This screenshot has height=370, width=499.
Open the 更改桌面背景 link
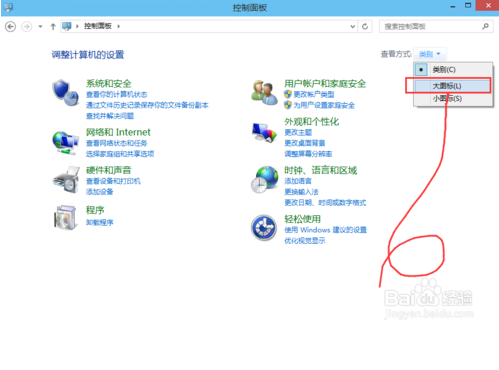pyautogui.click(x=305, y=143)
